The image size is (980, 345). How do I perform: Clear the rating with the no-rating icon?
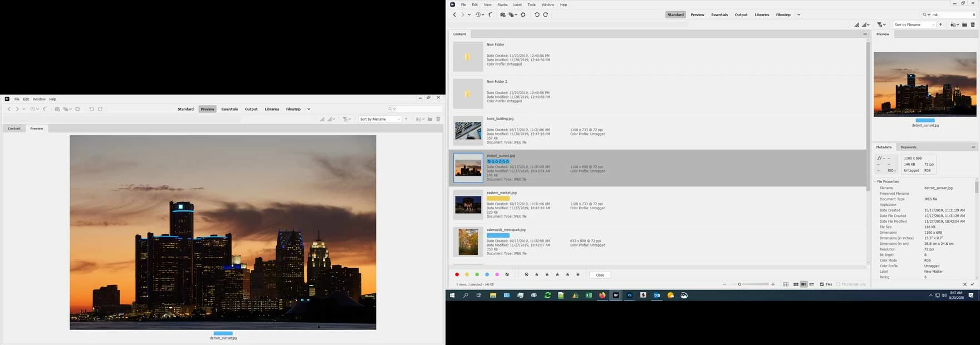point(527,274)
